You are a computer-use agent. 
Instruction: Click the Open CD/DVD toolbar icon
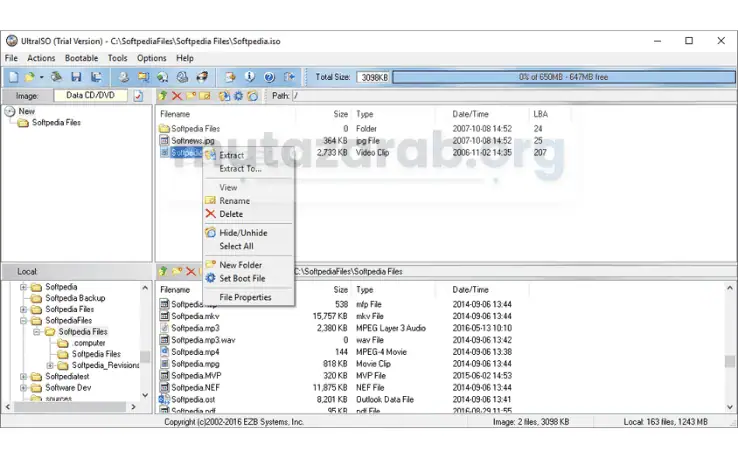56,77
